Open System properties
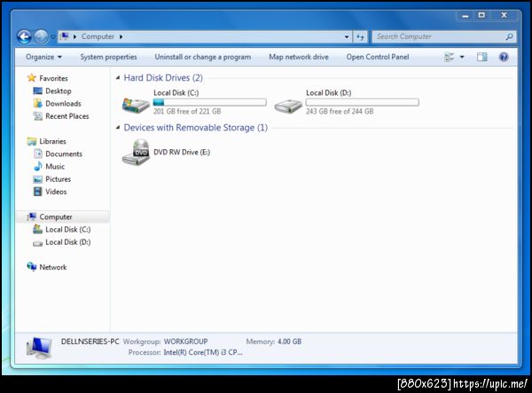This screenshot has width=532, height=393. pyautogui.click(x=108, y=57)
